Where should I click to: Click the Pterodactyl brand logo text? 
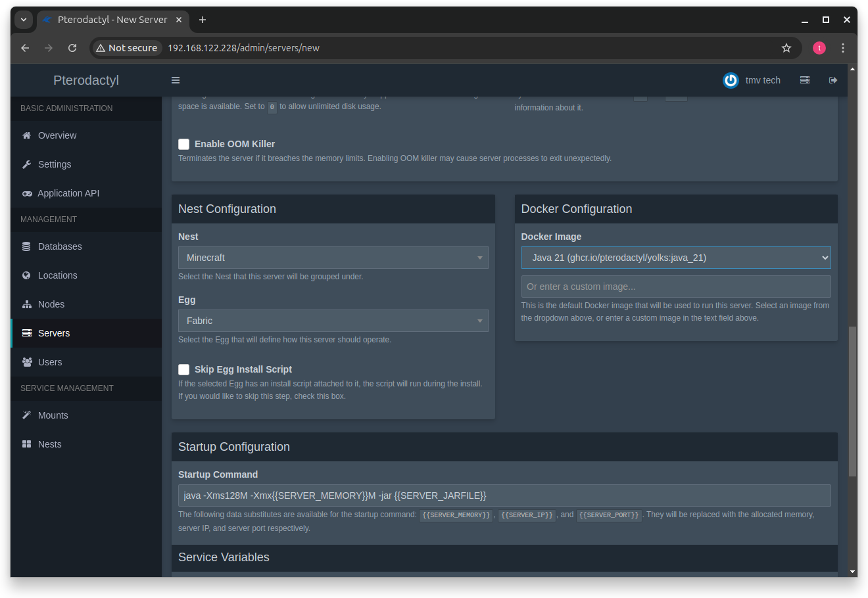point(85,80)
